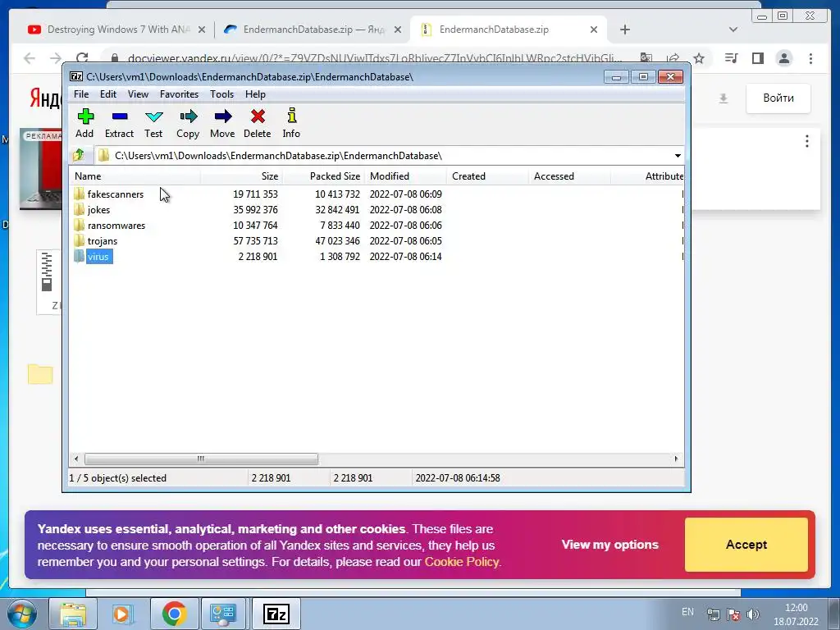Open volume control in system tray

click(753, 614)
